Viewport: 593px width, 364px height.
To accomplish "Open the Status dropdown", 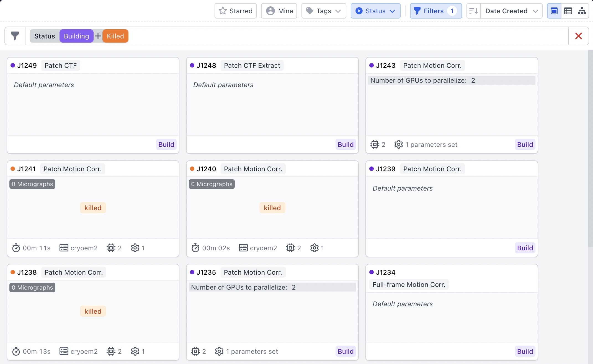I will click(x=375, y=11).
